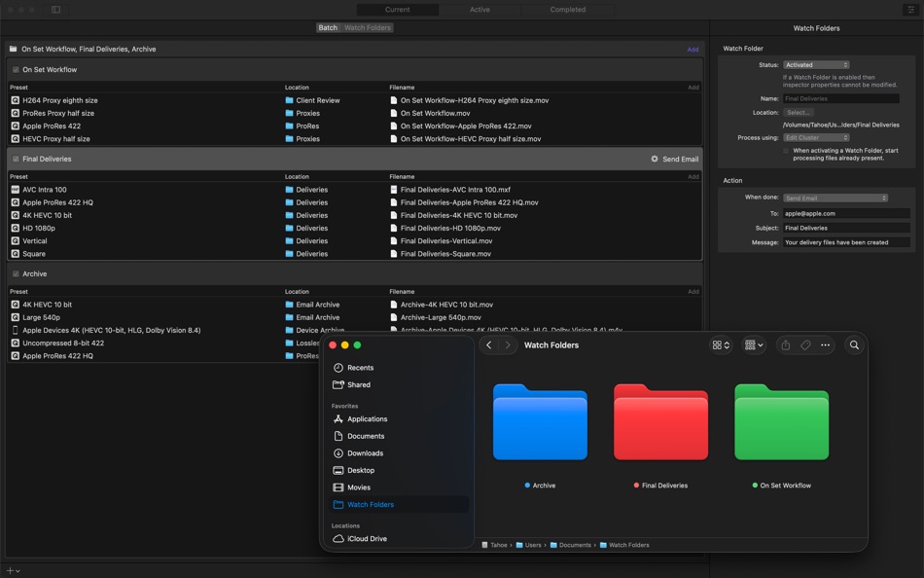The height and width of the screenshot is (578, 924).
Task: Click the Tags icon in the Finder toolbar
Action: [804, 345]
